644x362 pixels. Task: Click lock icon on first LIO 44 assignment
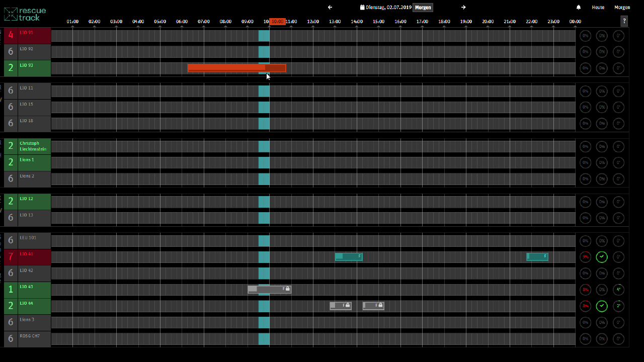[348, 305]
